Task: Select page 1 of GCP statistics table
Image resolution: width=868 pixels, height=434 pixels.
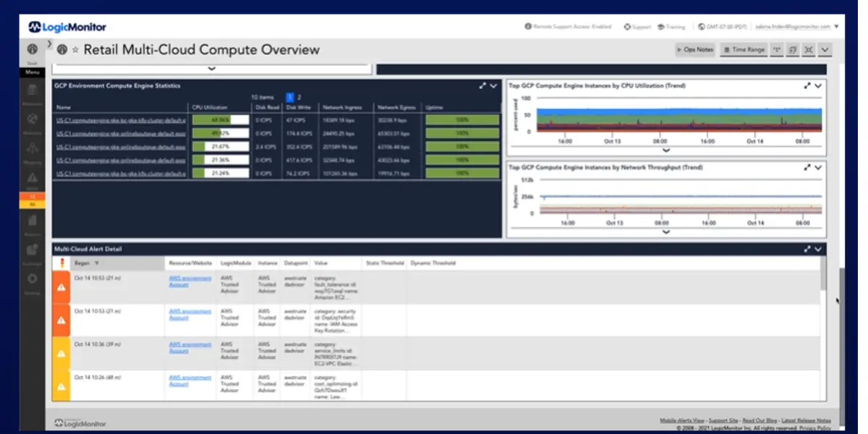Action: pos(290,97)
